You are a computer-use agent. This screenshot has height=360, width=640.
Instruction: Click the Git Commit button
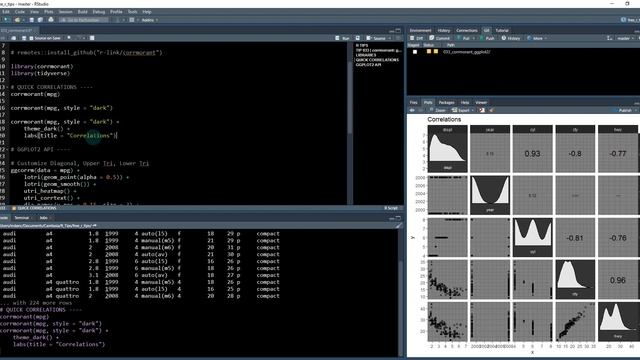click(x=439, y=38)
